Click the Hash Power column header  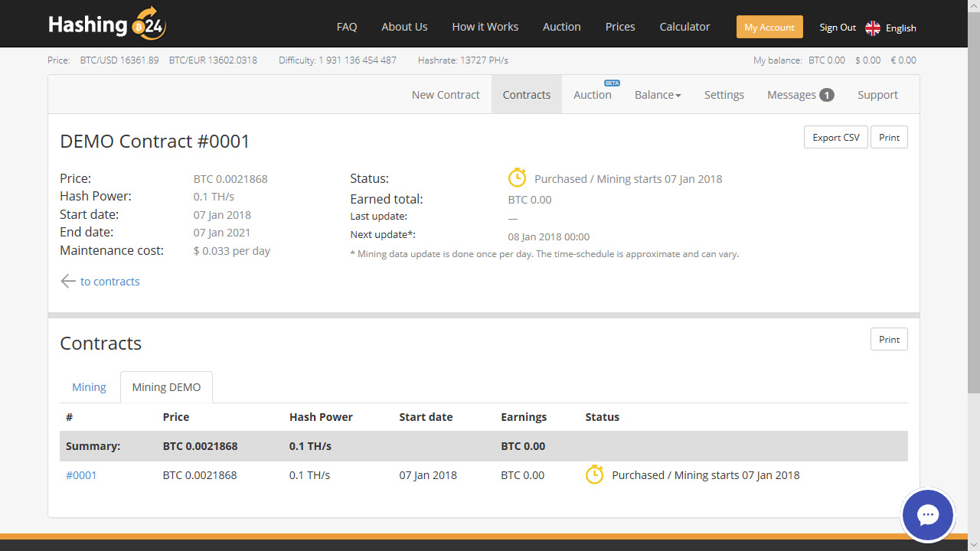pos(321,417)
